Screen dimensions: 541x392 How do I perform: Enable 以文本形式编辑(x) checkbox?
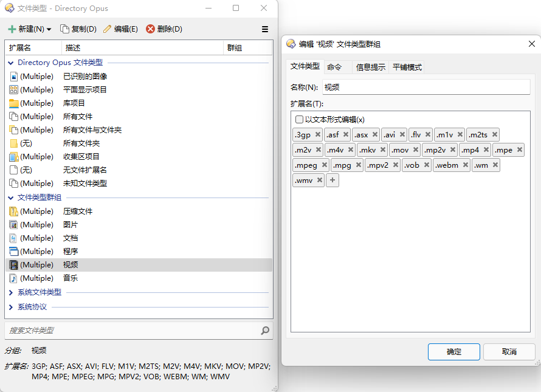(x=300, y=120)
